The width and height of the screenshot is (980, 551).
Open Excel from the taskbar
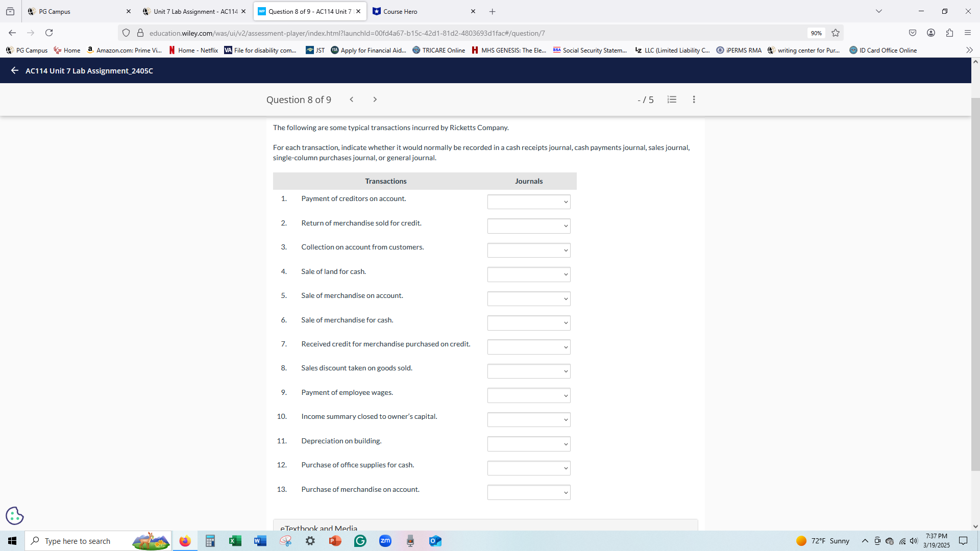click(235, 541)
